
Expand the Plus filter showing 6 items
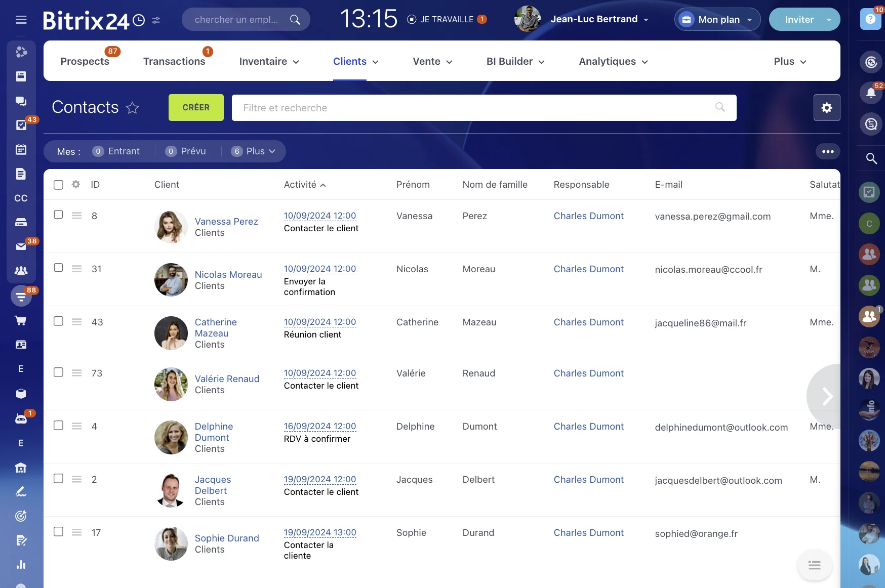pyautogui.click(x=254, y=151)
